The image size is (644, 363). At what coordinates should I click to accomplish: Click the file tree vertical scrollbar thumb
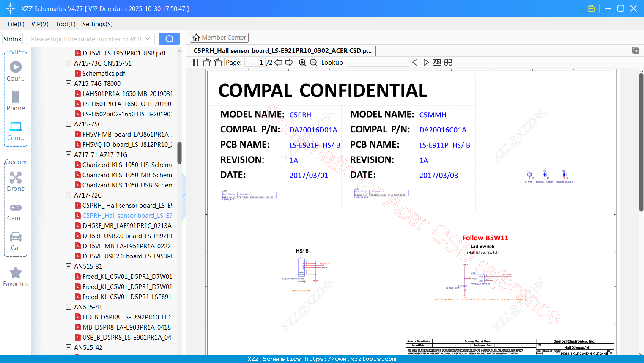pos(179,153)
